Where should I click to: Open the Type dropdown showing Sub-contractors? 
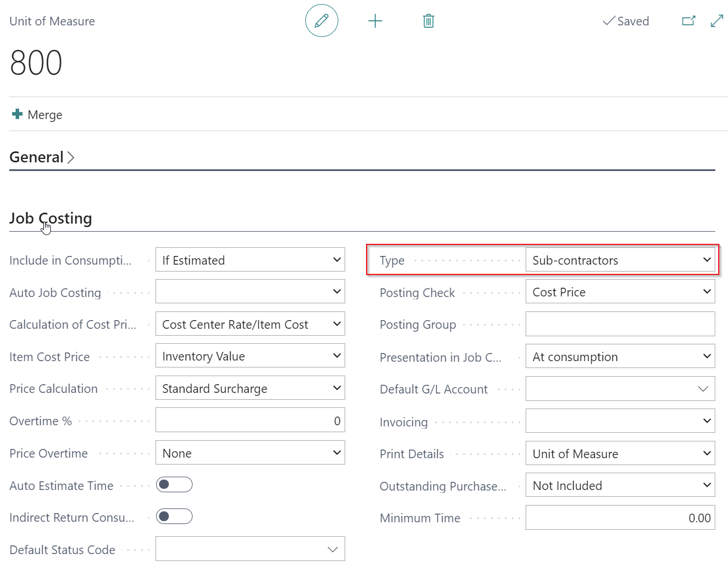tap(620, 260)
